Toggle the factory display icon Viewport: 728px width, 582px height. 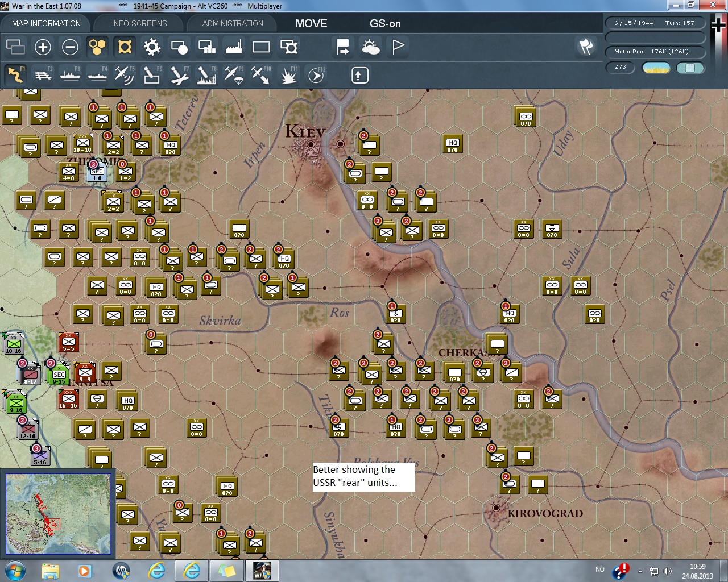(x=234, y=47)
